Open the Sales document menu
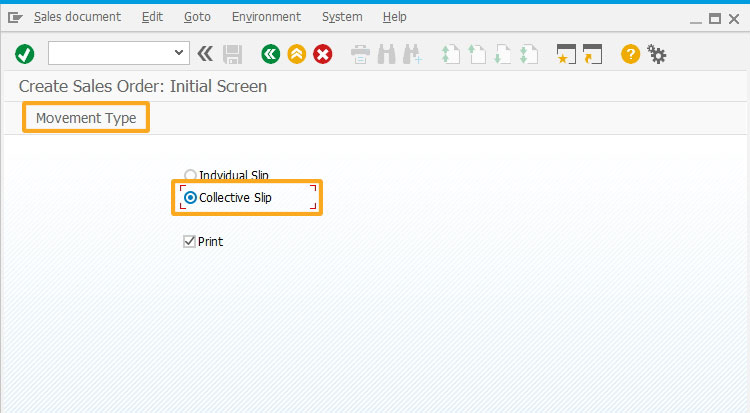Viewport: 750px width, 413px height. pos(77,17)
